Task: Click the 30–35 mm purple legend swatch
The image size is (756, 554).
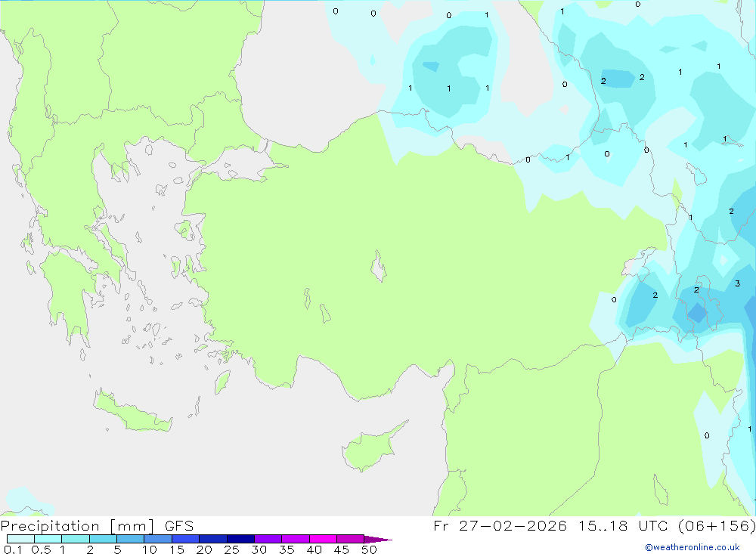Action: click(268, 539)
